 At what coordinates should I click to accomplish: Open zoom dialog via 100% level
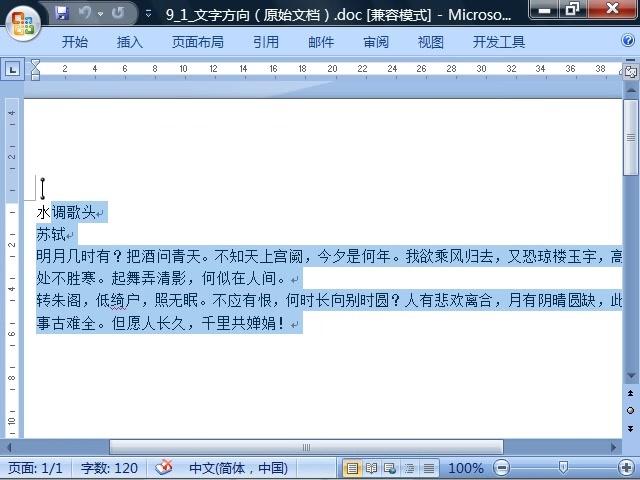(466, 468)
